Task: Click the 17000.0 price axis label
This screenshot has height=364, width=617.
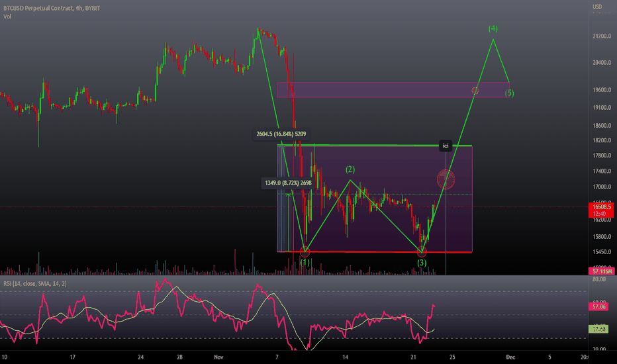Action: pyautogui.click(x=602, y=187)
